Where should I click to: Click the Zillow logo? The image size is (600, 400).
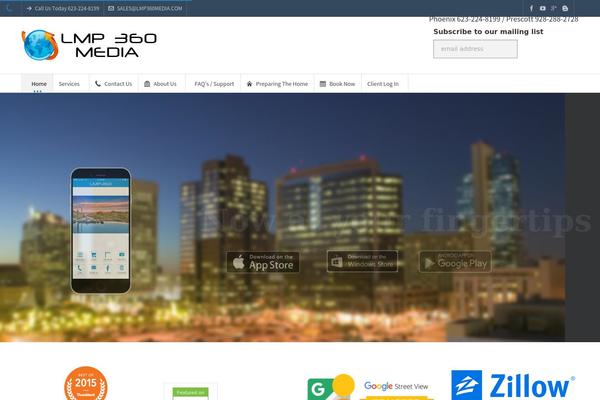[x=513, y=385]
